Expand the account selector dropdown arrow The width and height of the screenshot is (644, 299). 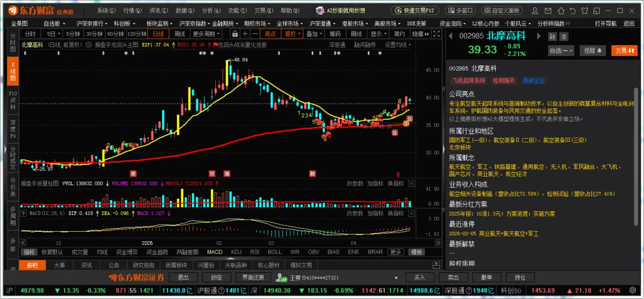pos(397,278)
